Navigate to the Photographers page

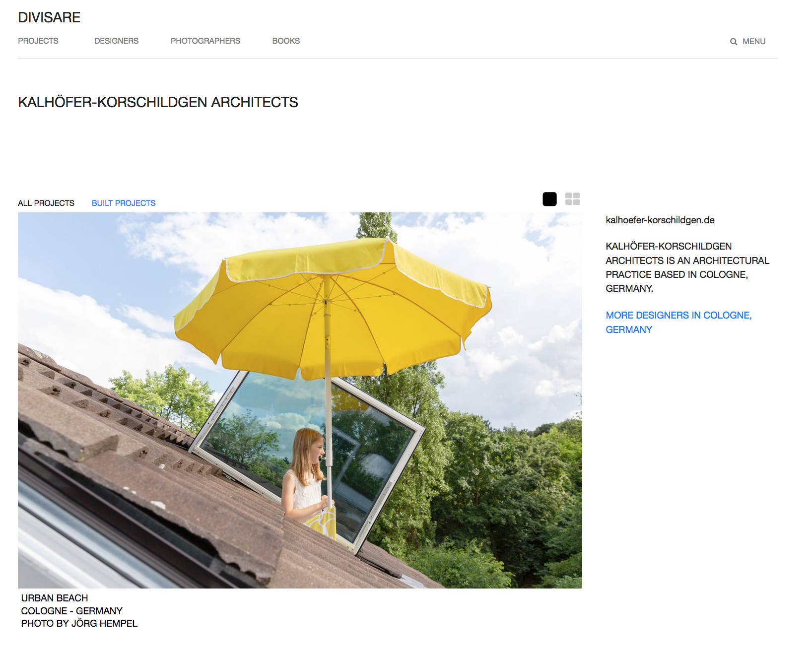pyautogui.click(x=205, y=41)
